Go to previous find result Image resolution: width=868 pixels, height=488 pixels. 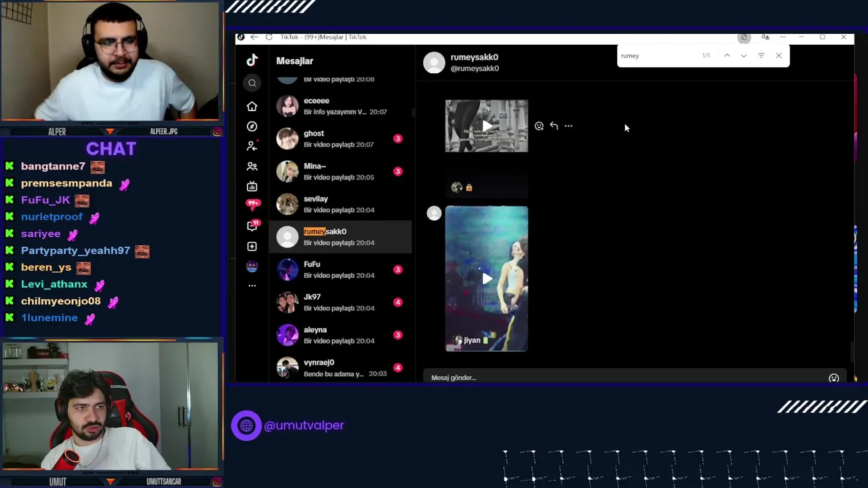coord(727,56)
